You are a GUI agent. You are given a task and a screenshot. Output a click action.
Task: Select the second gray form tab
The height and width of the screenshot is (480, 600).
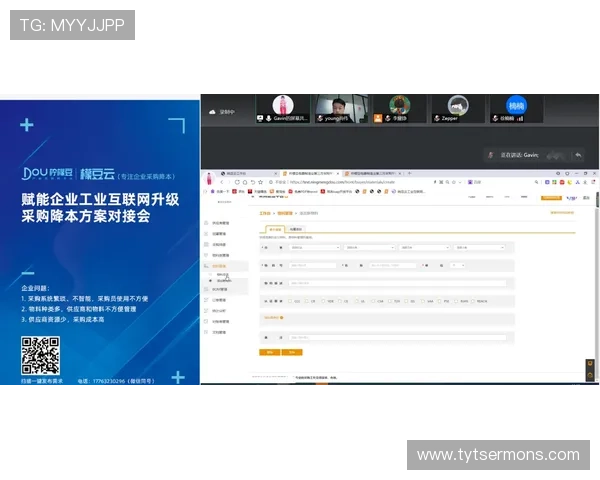point(295,229)
